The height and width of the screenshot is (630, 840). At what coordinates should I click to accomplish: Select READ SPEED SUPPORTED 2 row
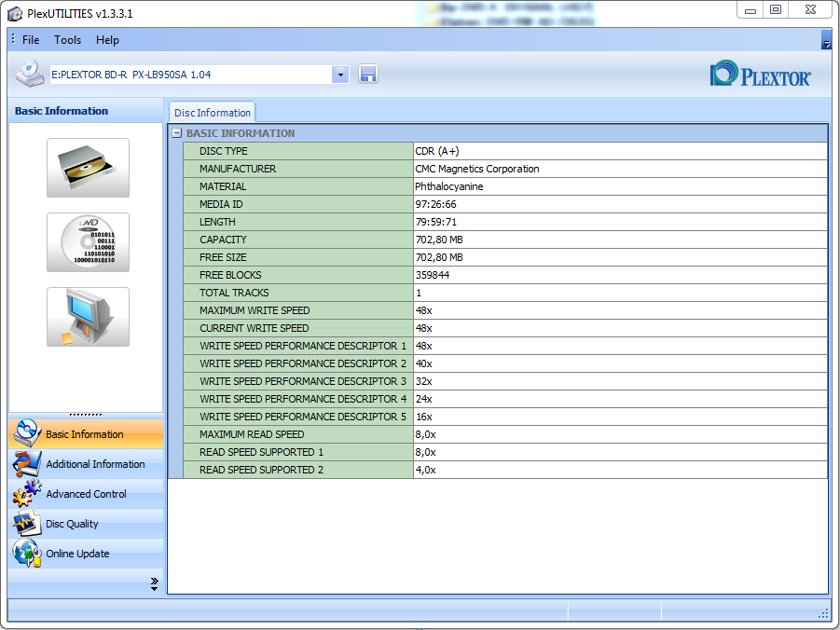505,470
